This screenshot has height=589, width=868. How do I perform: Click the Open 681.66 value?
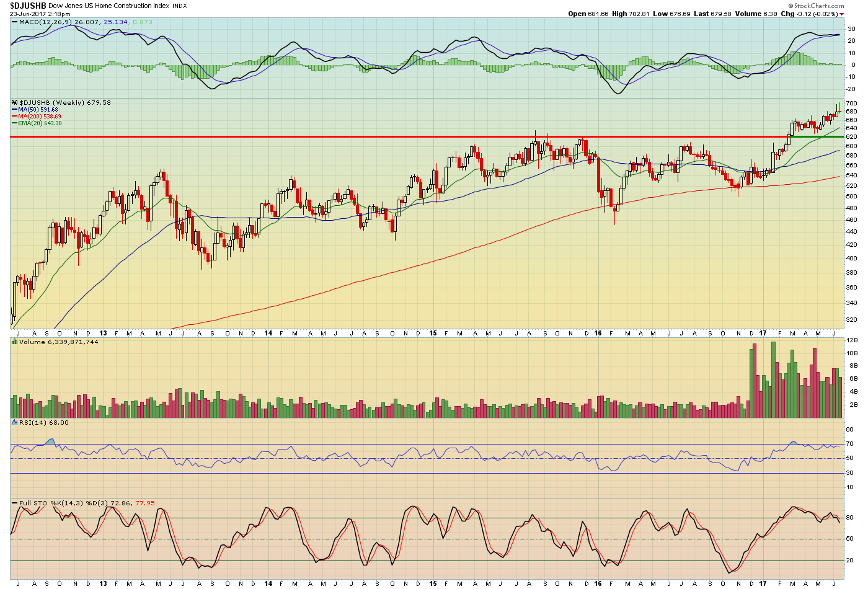click(588, 14)
